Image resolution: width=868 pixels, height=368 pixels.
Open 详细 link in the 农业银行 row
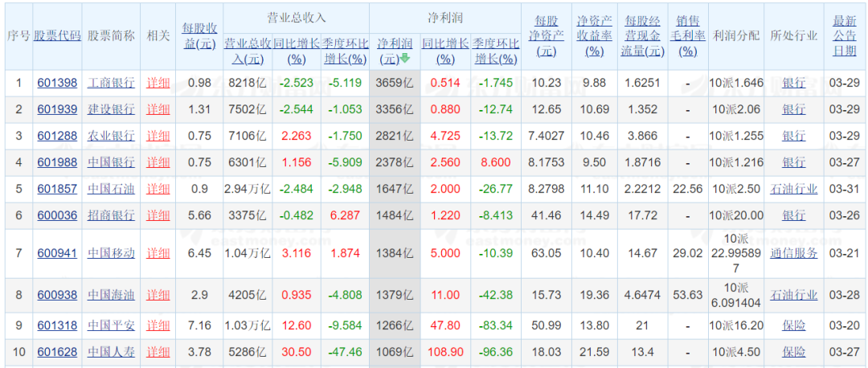click(x=158, y=136)
